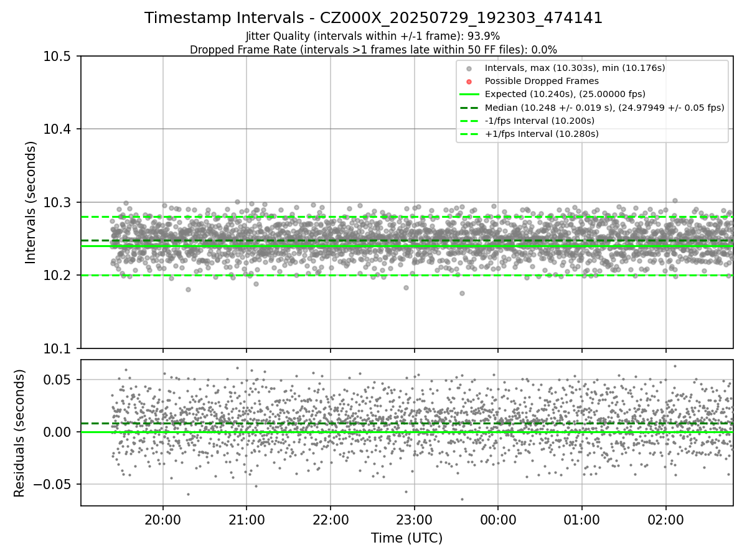Image resolution: width=747 pixels, height=560 pixels.
Task: Select the Jitter Quality 93.9% subtitle line
Action: pyautogui.click(x=373, y=36)
